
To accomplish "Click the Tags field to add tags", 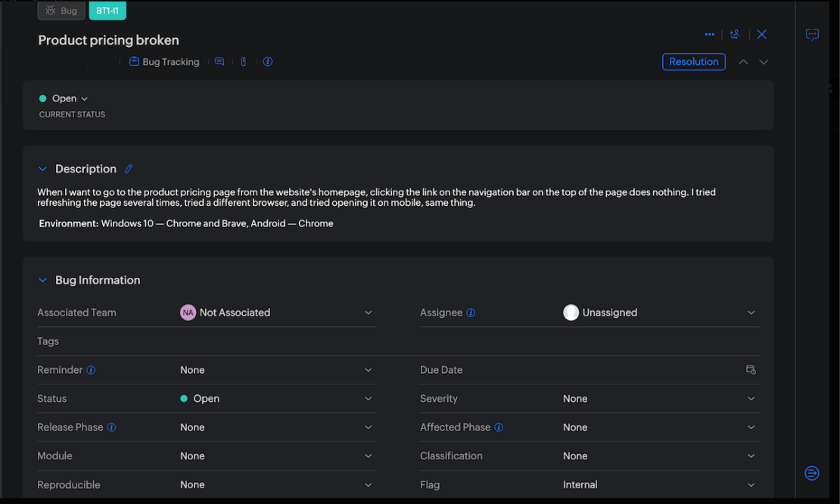I will [x=227, y=341].
